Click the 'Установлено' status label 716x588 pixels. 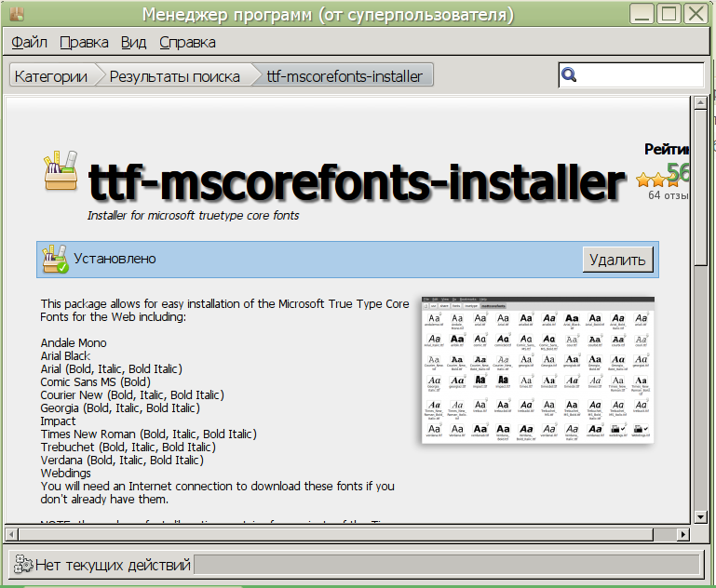[x=115, y=259]
